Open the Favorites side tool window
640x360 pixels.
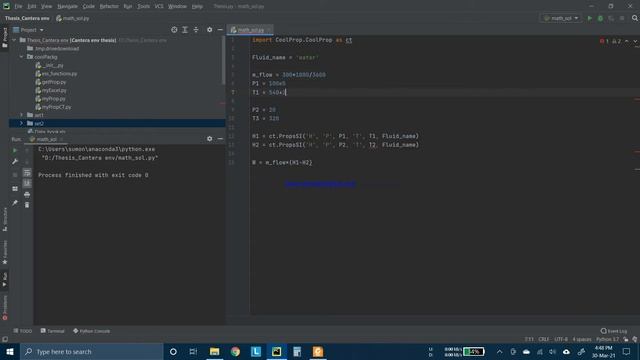[4, 252]
